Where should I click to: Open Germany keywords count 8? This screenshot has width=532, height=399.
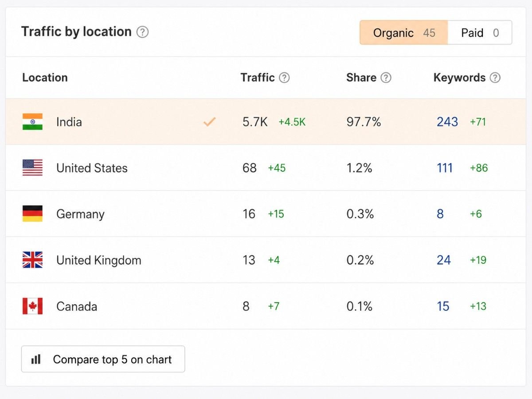click(x=440, y=214)
